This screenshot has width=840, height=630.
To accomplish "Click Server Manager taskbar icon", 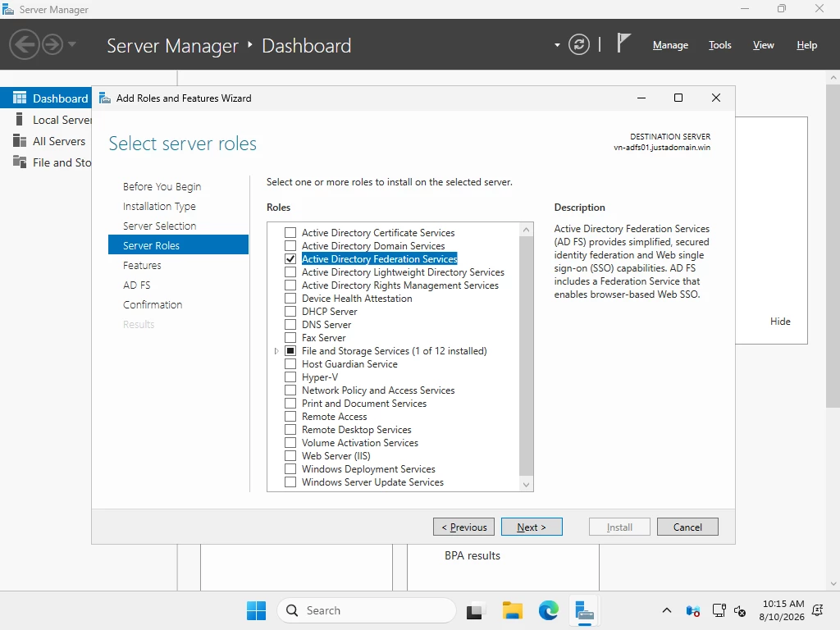I will (584, 610).
